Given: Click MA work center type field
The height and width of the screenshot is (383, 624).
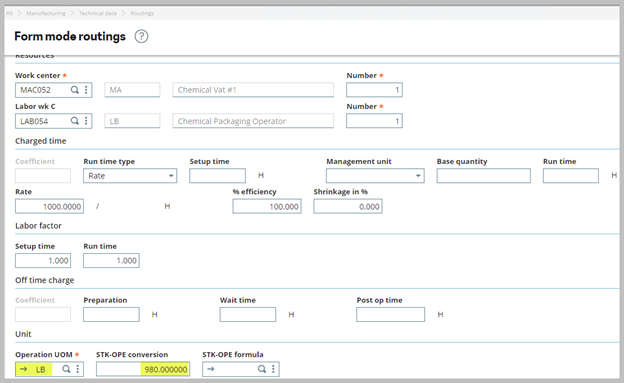Looking at the screenshot, I should tap(132, 90).
